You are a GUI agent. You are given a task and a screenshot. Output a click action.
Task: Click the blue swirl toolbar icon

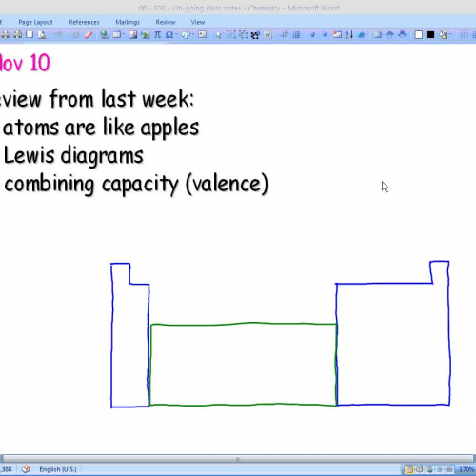361,35
